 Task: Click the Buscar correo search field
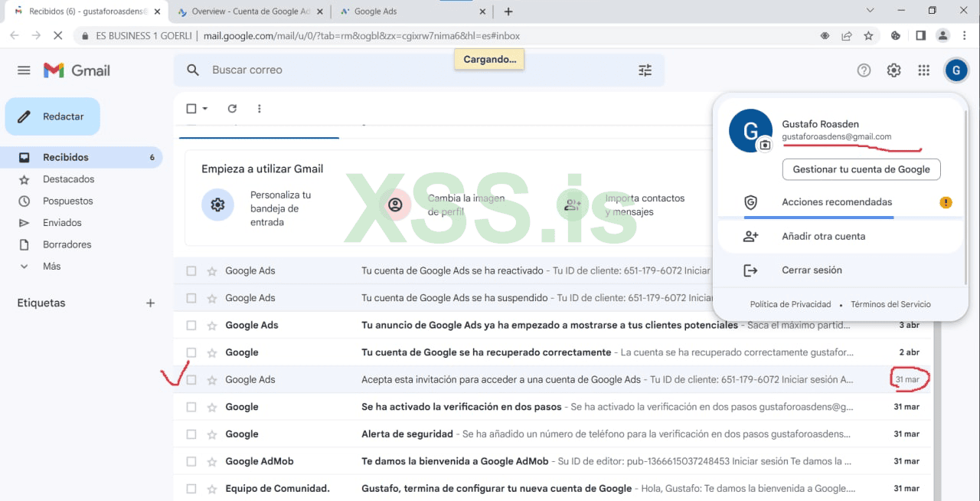(420, 70)
